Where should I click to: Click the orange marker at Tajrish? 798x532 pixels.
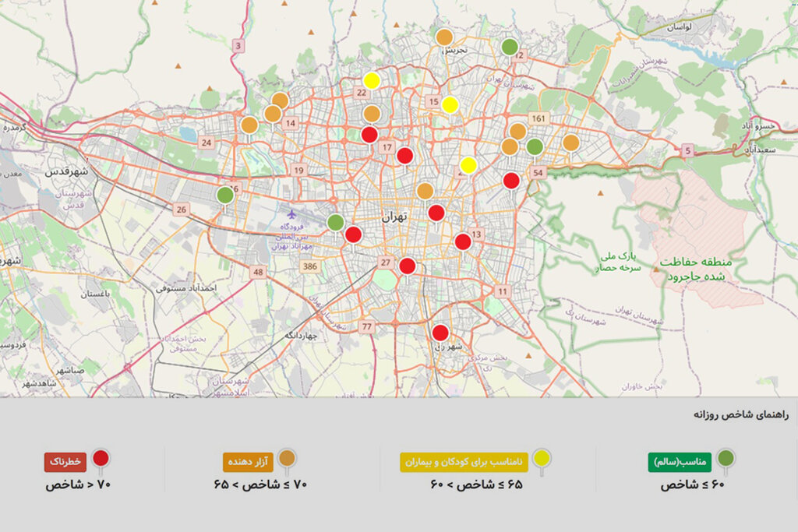point(443,37)
